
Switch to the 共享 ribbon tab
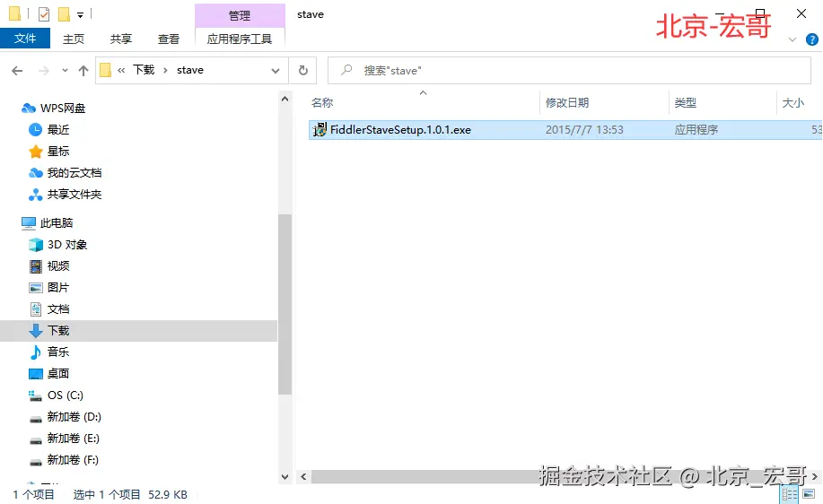pos(121,39)
